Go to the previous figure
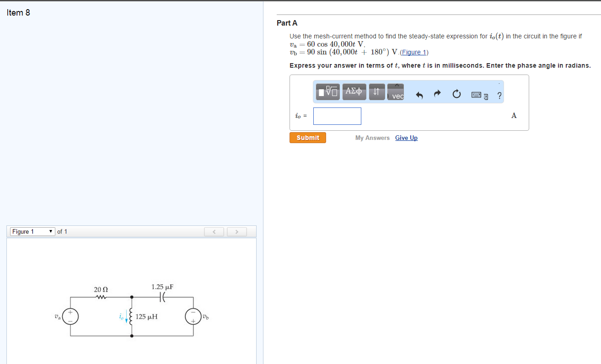 (214, 232)
